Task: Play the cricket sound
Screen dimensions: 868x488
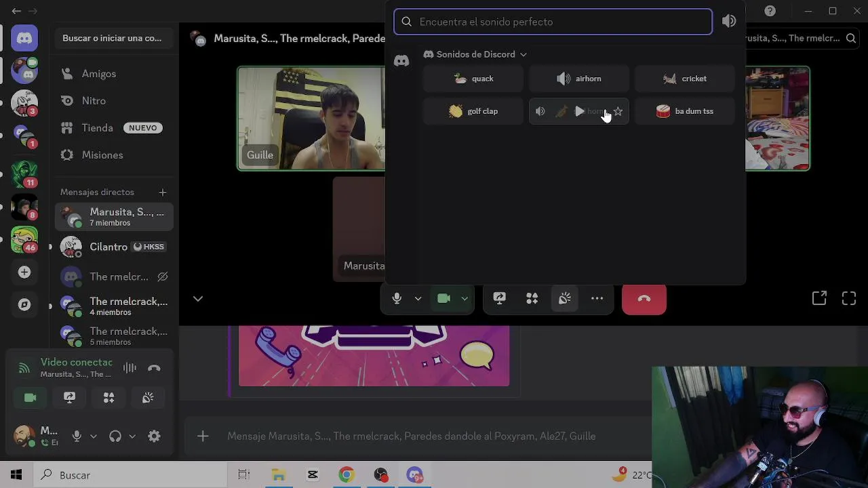Action: coord(685,79)
